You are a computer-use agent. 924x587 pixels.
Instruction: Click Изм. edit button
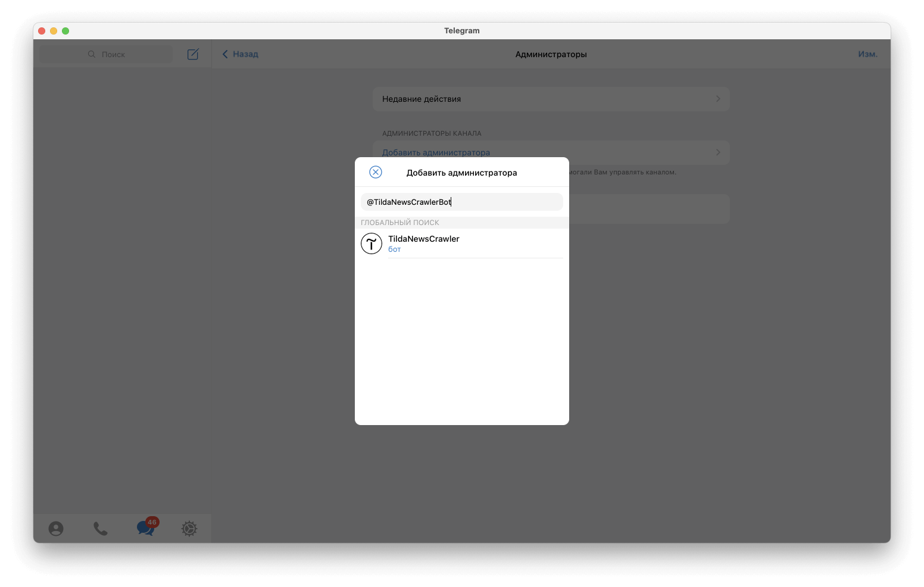coord(867,54)
